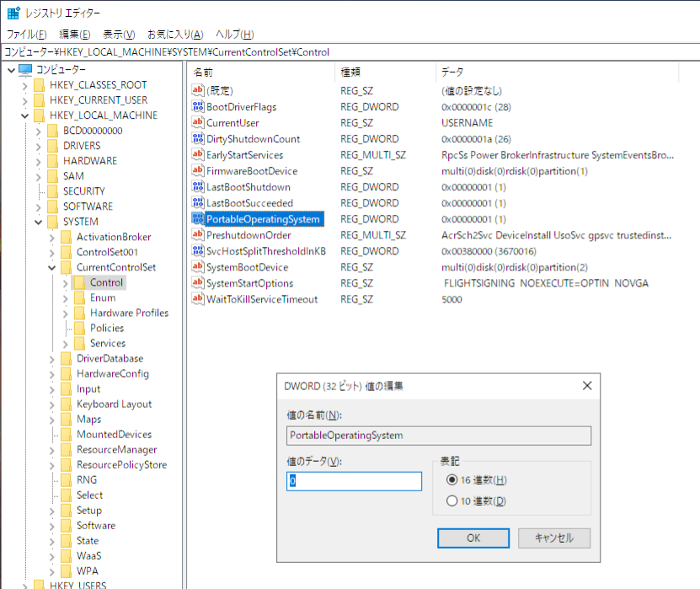Viewport: 700px width, 589px height.
Task: Click the SvcHostSplitThresholdInKB value icon
Action: [198, 251]
